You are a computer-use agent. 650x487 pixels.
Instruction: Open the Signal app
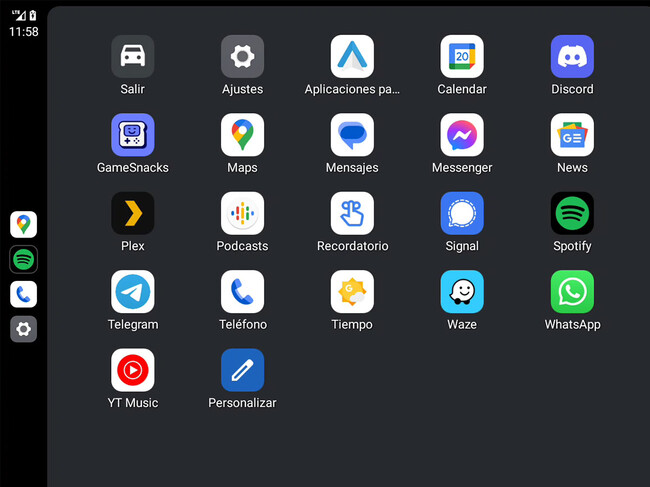pos(462,213)
